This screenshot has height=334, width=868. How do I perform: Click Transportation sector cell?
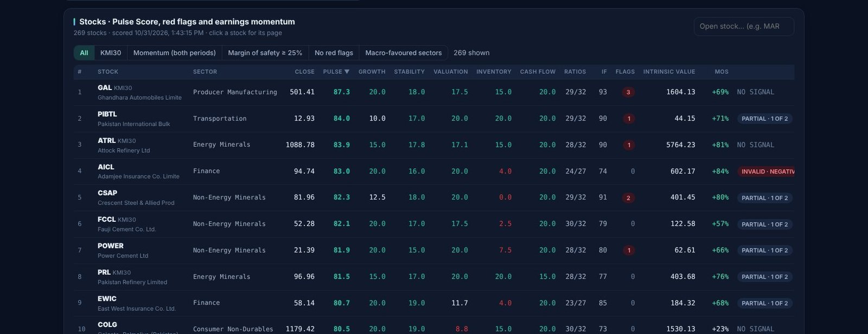click(220, 119)
